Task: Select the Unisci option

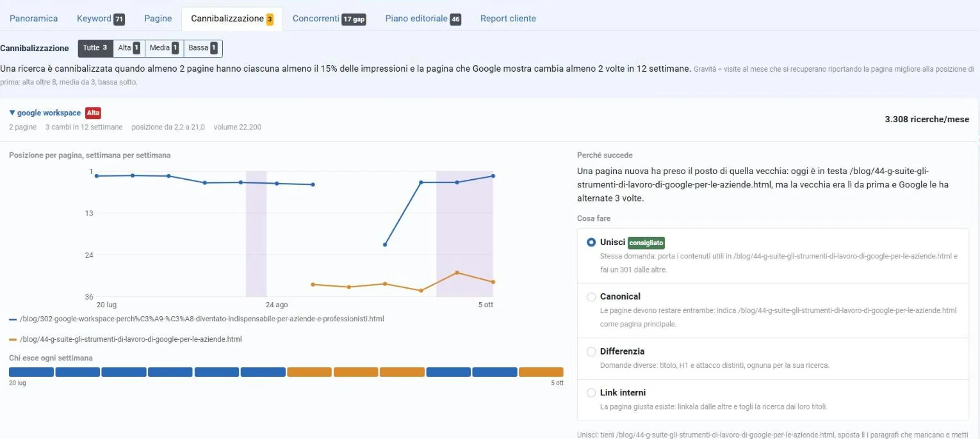Action: (x=591, y=243)
